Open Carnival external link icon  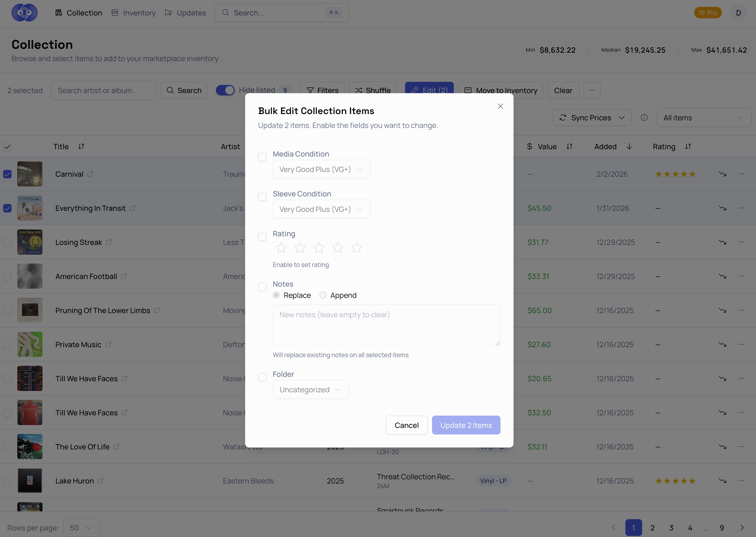coord(90,174)
